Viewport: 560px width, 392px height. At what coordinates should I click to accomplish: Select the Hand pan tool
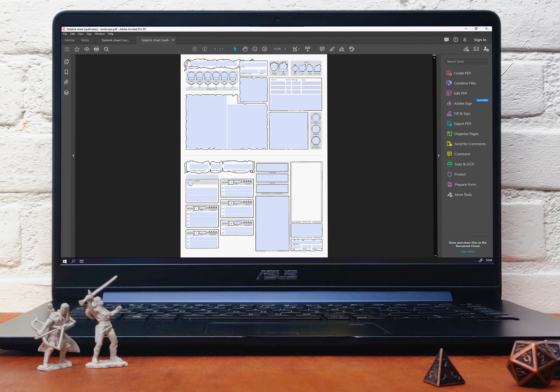[245, 49]
